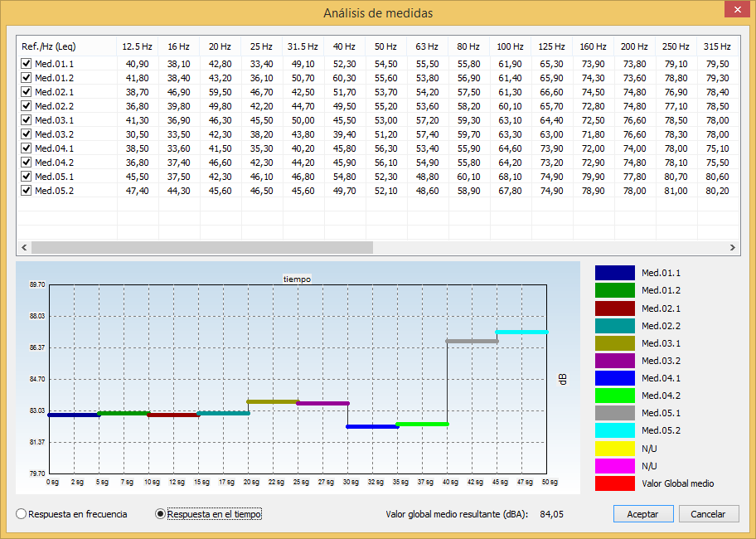Screen dimensions: 756x539
Task: Click the 40 Hz column header
Action: (344, 46)
